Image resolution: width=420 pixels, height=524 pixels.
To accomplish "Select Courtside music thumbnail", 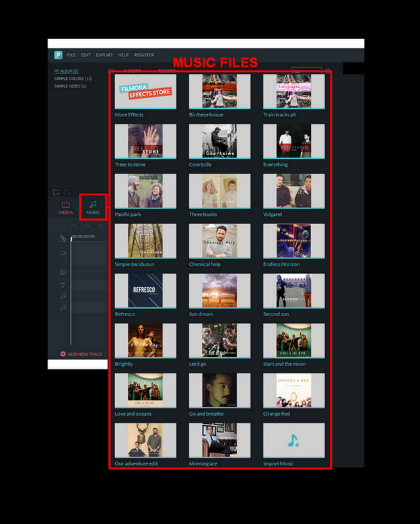I will pos(219,141).
